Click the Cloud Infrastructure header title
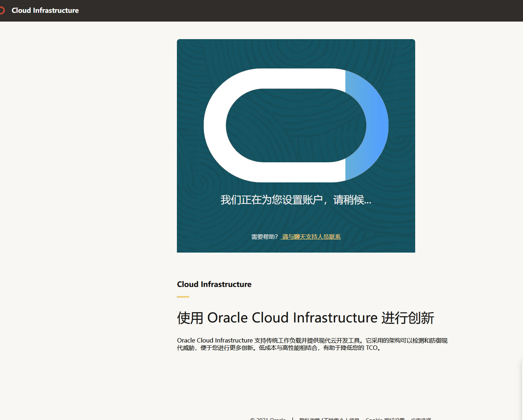The width and height of the screenshot is (523, 420). point(45,10)
